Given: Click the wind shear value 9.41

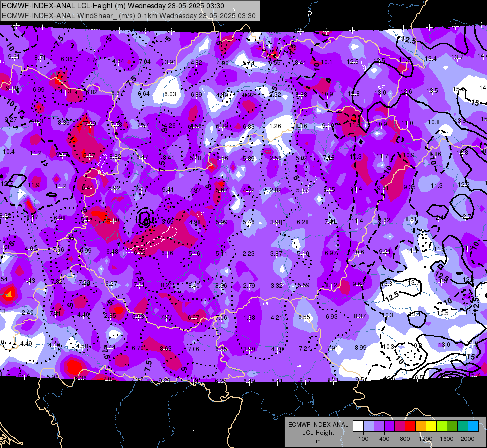Looking at the screenshot, I should pos(168,189).
